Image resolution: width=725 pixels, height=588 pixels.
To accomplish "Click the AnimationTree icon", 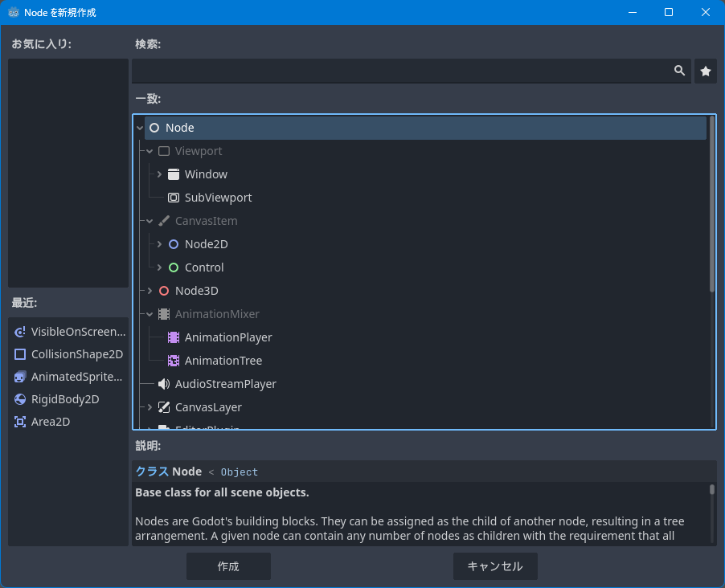I will coord(174,361).
